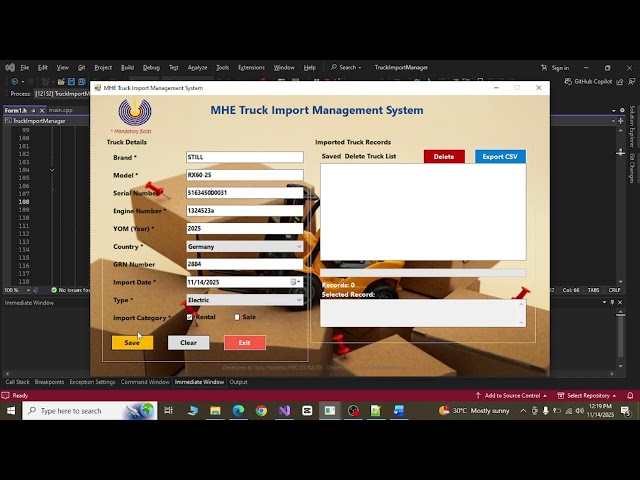
Task: Open Google Chrome from the taskbar
Action: tap(261, 410)
